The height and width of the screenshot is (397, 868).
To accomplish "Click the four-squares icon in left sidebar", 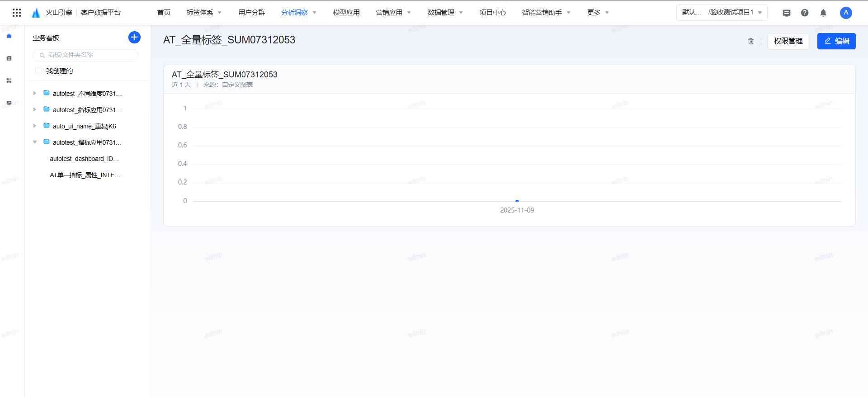I will 9,80.
